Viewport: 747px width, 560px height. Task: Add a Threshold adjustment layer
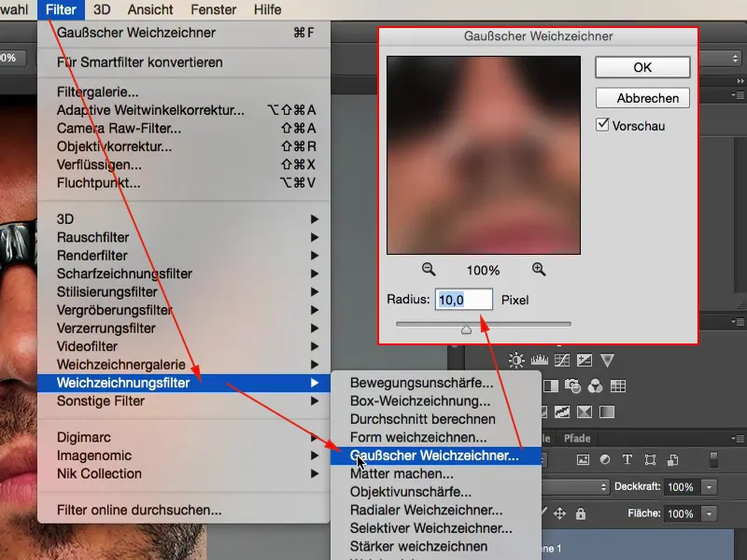click(562, 412)
